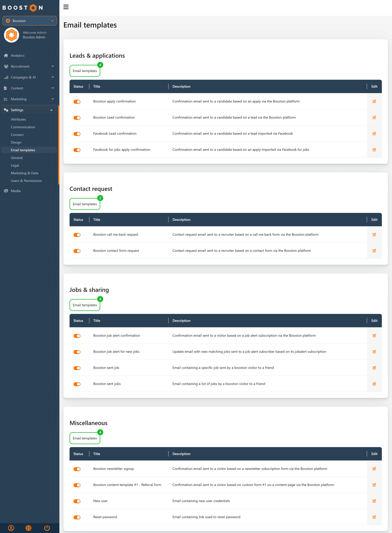This screenshot has width=392, height=533.
Task: Toggle Booston Lead confirmation status
Action: click(77, 118)
